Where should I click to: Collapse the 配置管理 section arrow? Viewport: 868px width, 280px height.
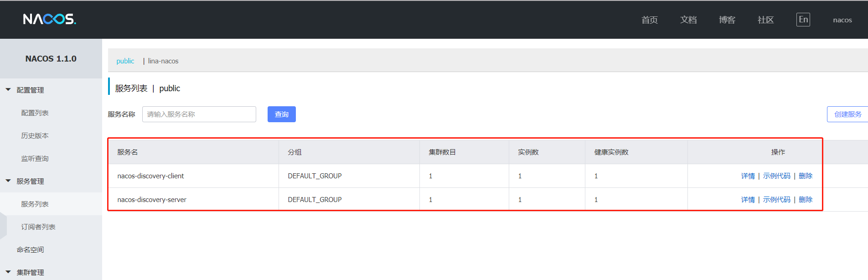[8, 90]
